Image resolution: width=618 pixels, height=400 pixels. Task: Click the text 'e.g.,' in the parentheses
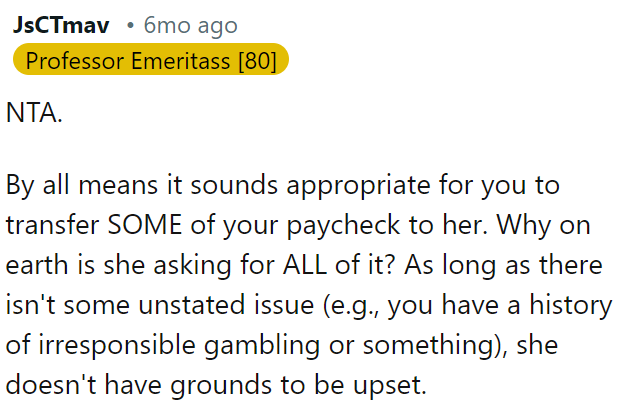pyautogui.click(x=352, y=306)
